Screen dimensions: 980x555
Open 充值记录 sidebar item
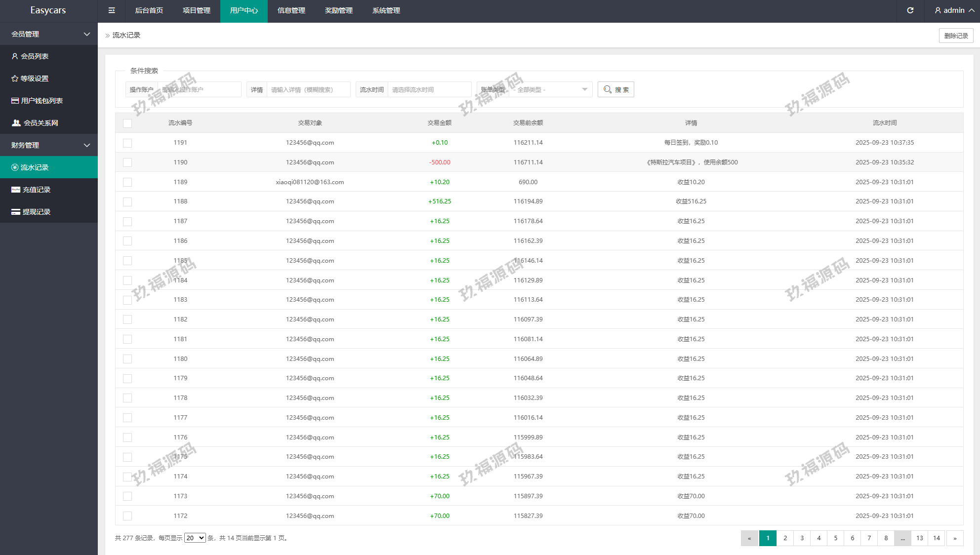click(x=36, y=190)
